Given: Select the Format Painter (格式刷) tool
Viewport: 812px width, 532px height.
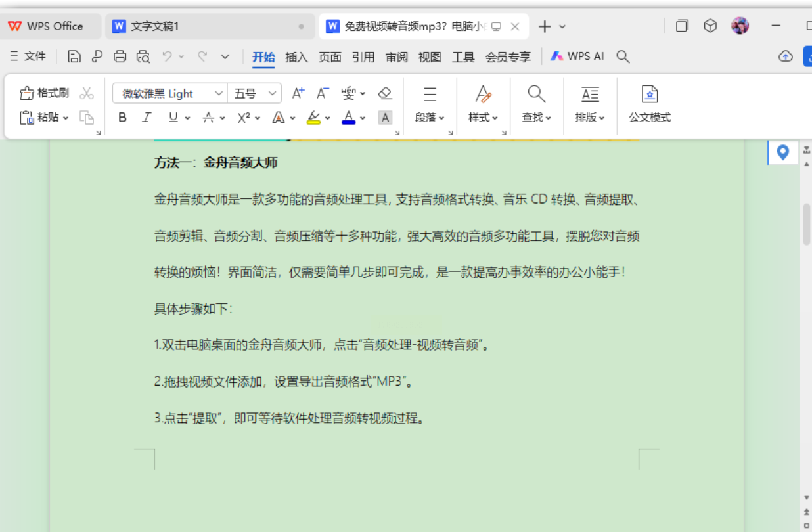Looking at the screenshot, I should 44,93.
